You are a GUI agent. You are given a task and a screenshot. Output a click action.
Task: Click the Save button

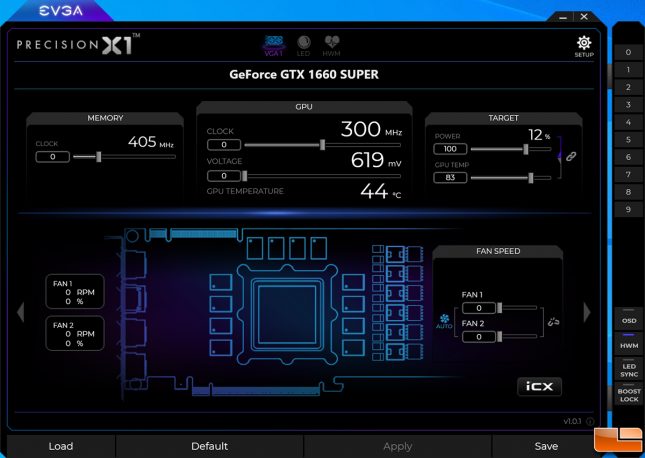(546, 446)
